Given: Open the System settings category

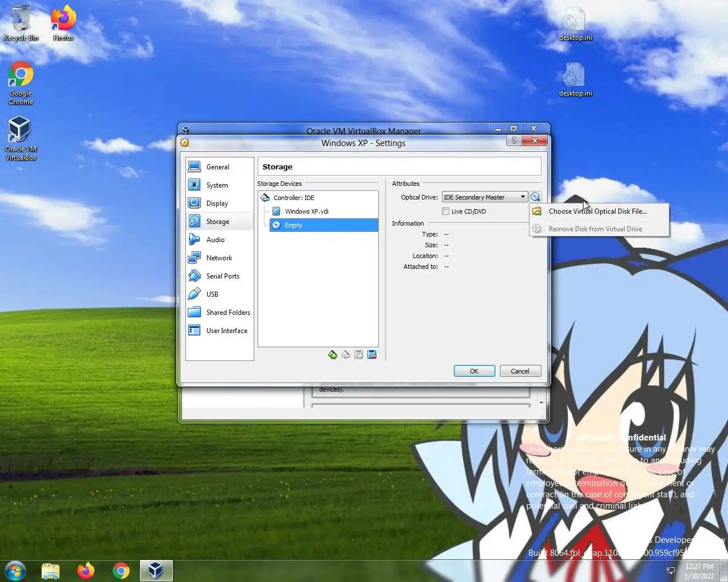Looking at the screenshot, I should pyautogui.click(x=219, y=185).
